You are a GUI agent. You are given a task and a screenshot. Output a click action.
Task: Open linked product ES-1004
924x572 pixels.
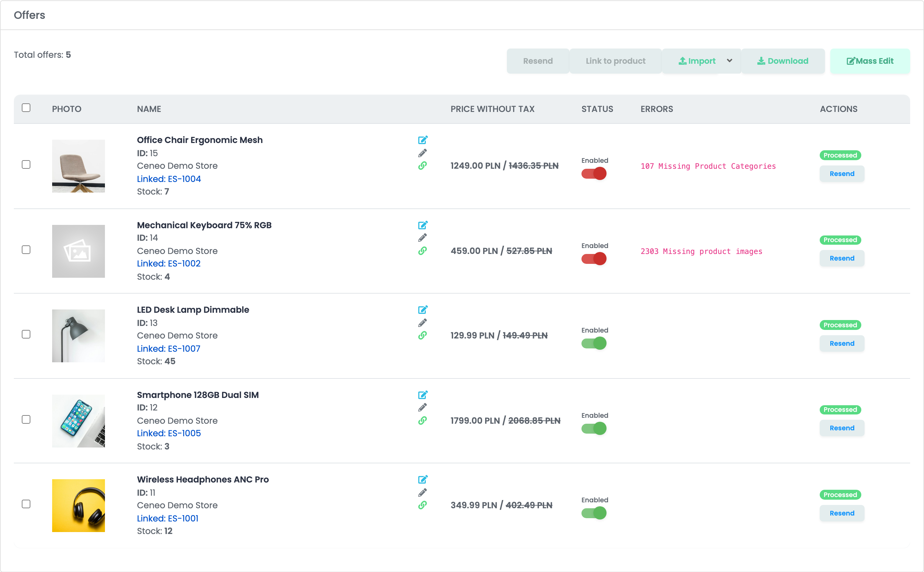point(169,179)
